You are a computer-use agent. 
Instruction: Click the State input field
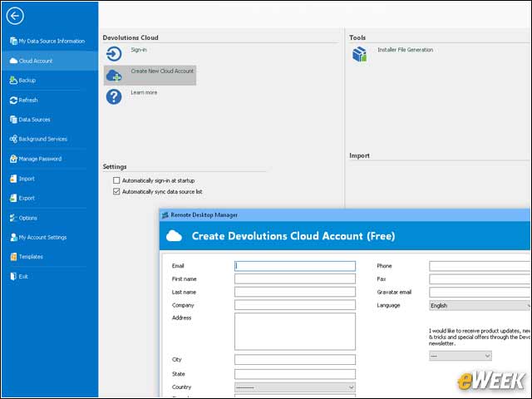tap(295, 374)
